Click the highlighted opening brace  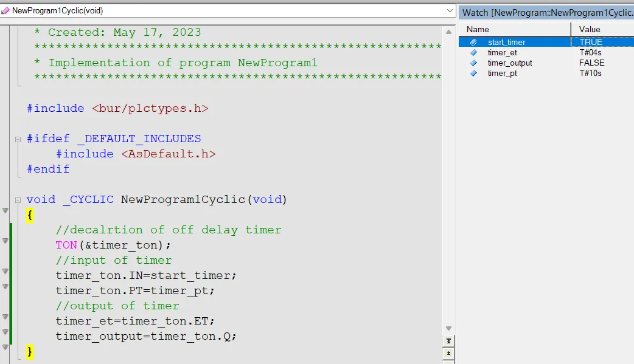point(30,215)
